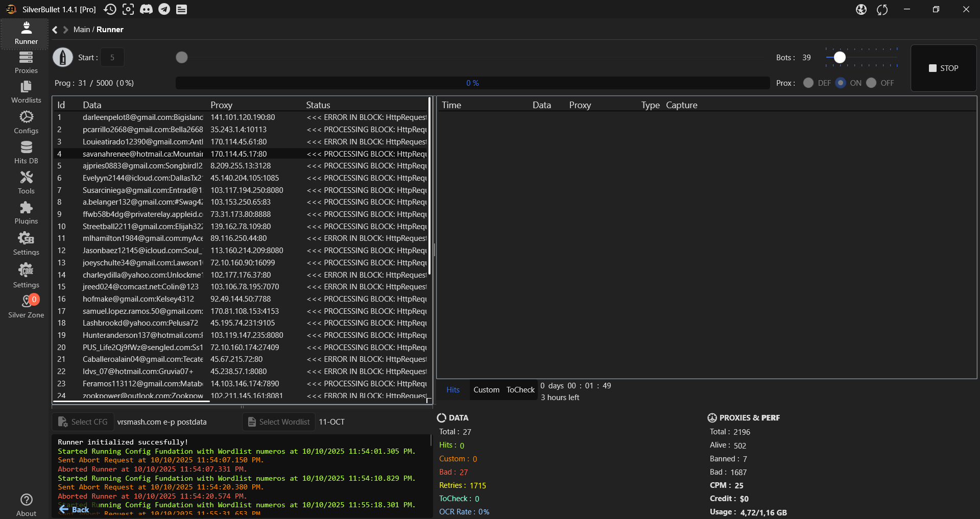Viewport: 980px width, 519px height.
Task: Select the DEF proxy mode radio button
Action: pos(808,83)
